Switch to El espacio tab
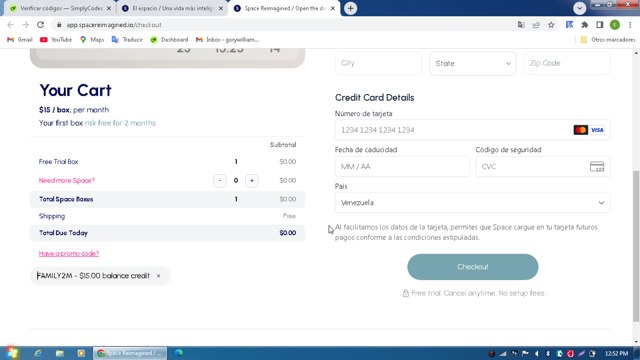640x360 pixels. [x=172, y=8]
